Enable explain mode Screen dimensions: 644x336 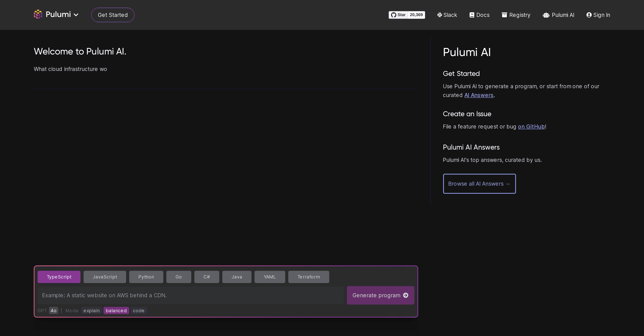(x=91, y=310)
